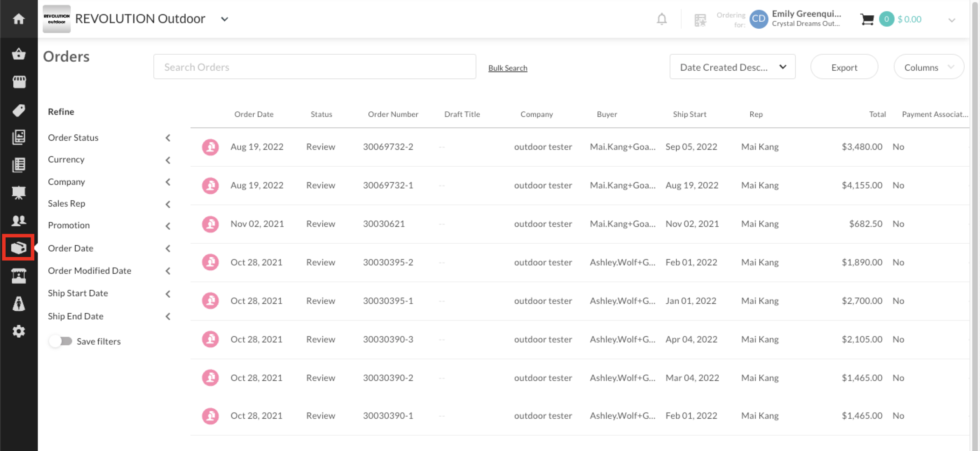Open the Home icon in the sidebar
The image size is (980, 451).
[18, 19]
